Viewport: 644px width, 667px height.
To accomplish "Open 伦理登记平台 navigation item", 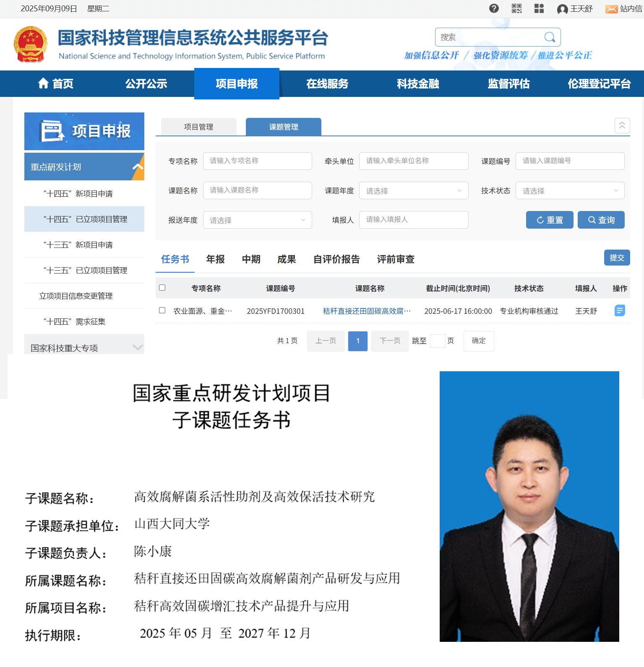I will click(x=599, y=83).
